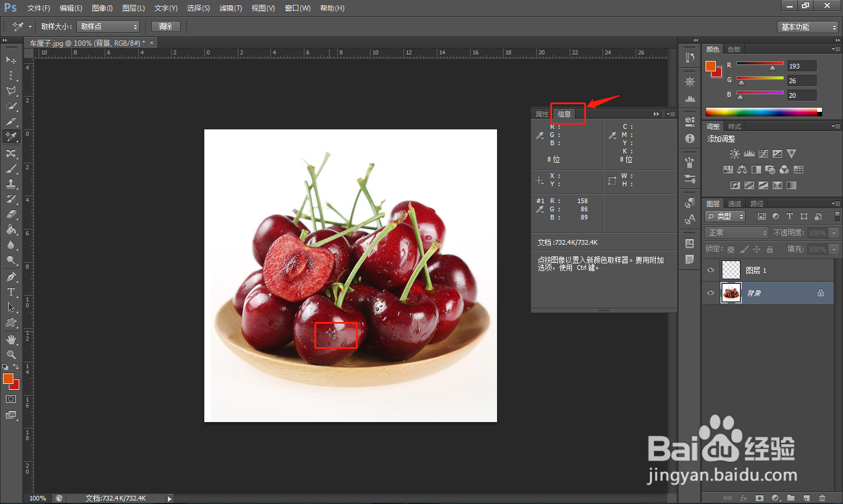
Task: Open the Info panel icon in dock
Action: (690, 138)
